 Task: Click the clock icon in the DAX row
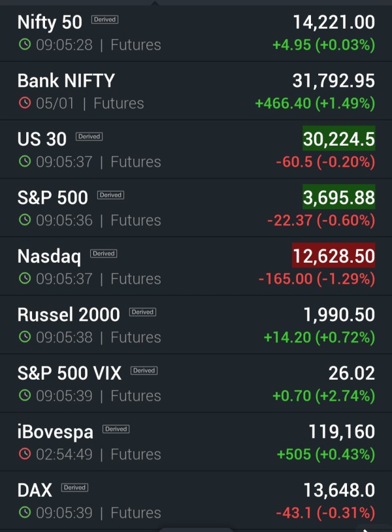(25, 512)
